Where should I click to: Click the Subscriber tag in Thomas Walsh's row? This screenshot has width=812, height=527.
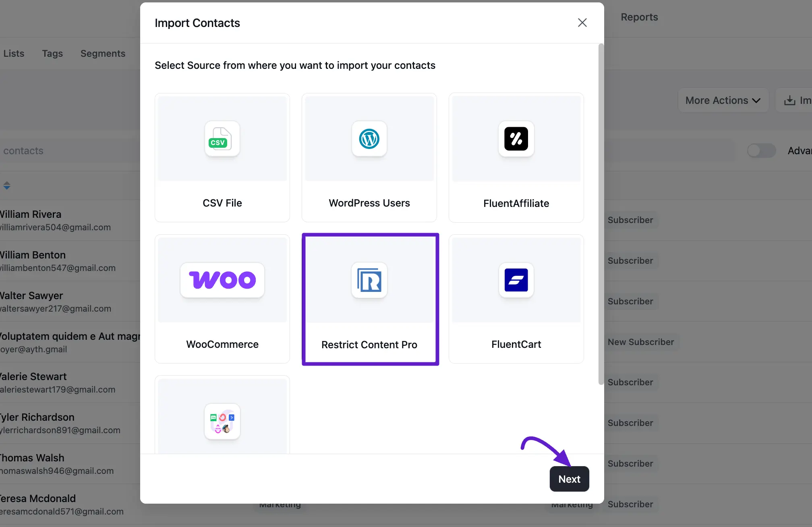[630, 463]
